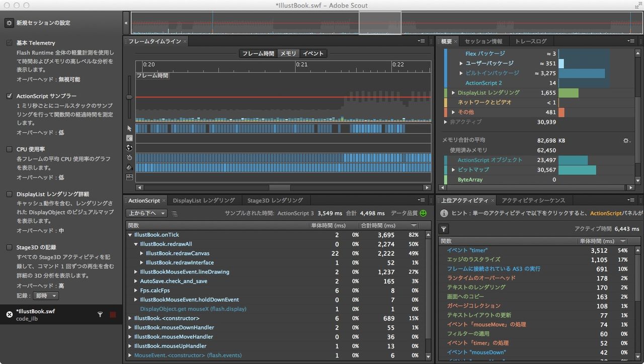Click the filter funnel on IllustBook.swf session
This screenshot has height=364, width=644.
(x=100, y=314)
